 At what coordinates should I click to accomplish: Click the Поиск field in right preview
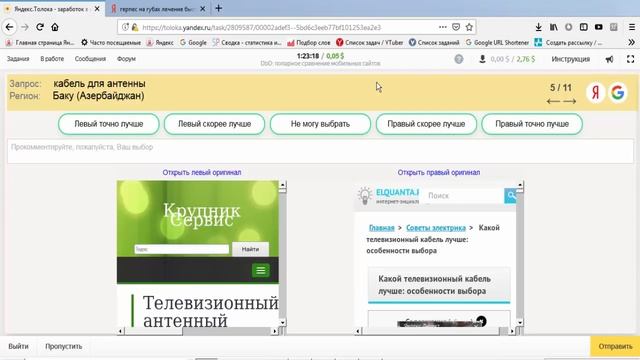coord(463,196)
